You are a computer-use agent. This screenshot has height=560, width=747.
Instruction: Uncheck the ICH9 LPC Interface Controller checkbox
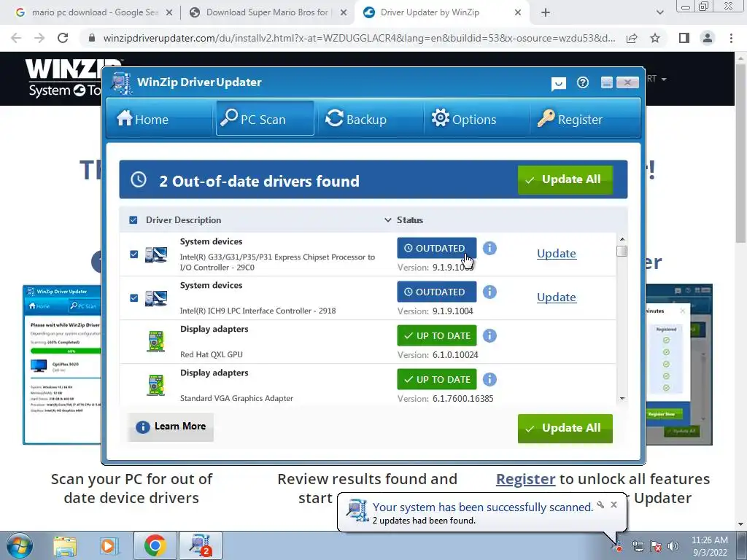[134, 298]
